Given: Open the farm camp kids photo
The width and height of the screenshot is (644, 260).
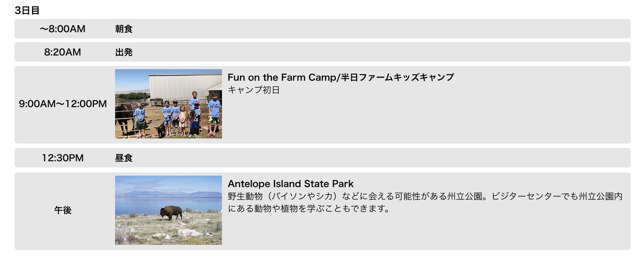Looking at the screenshot, I should pos(168,104).
